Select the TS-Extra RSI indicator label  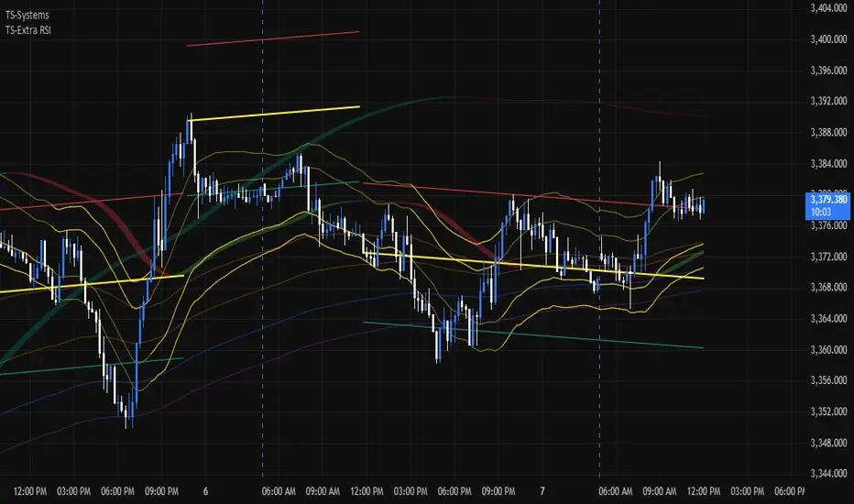point(28,30)
